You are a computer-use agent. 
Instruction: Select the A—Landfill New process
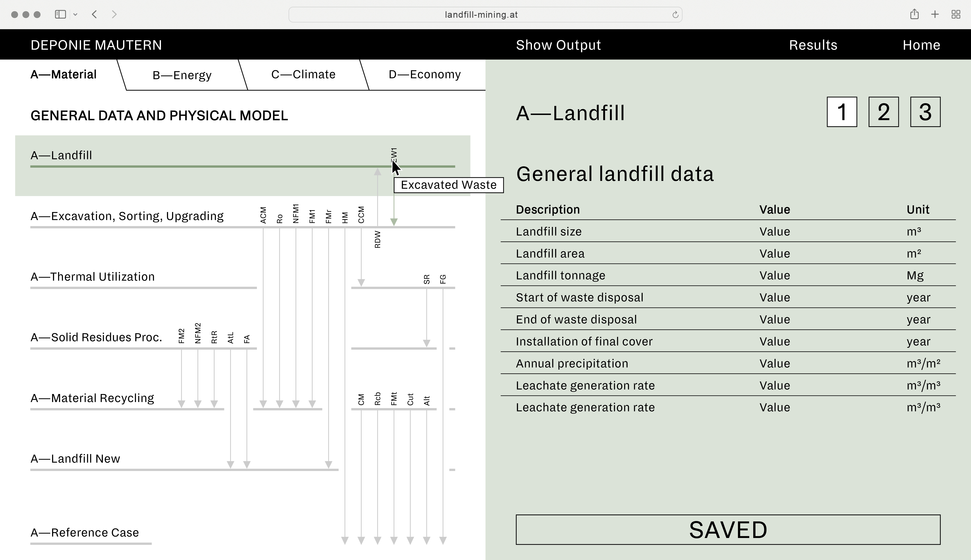[x=75, y=458]
